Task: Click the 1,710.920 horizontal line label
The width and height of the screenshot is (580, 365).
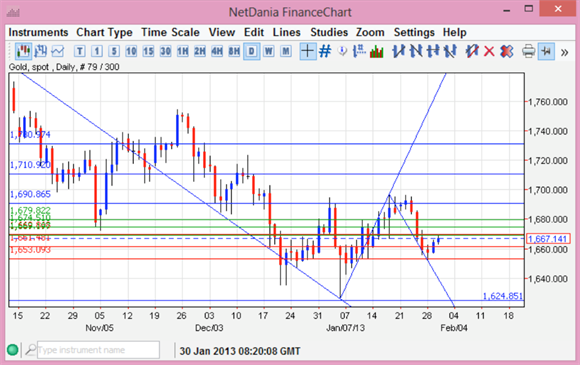Action: (30, 165)
